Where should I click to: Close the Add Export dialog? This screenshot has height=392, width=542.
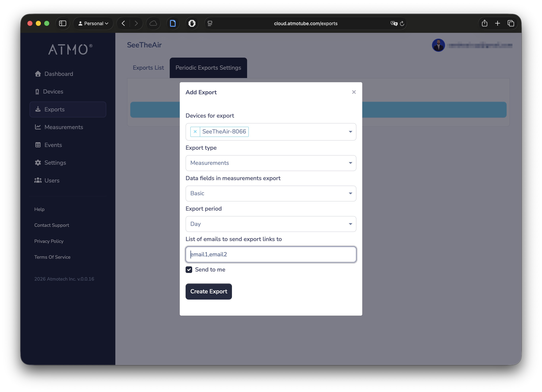pyautogui.click(x=354, y=92)
